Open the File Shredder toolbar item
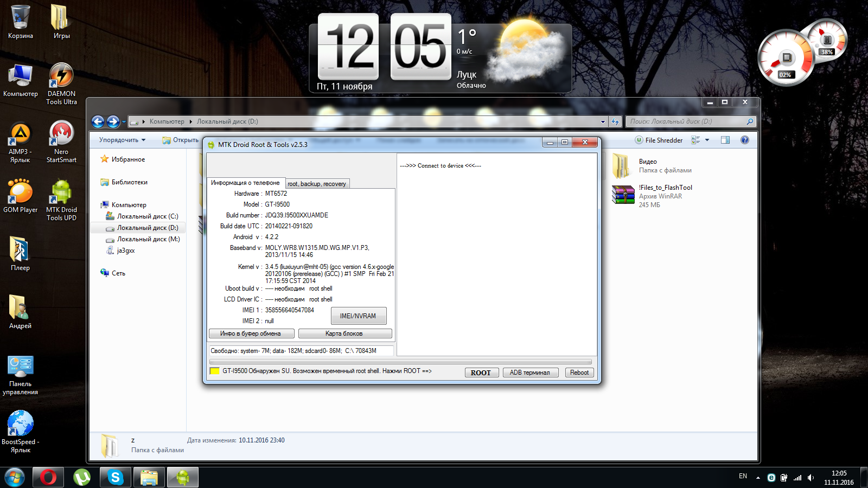The image size is (868, 488). pyautogui.click(x=659, y=140)
